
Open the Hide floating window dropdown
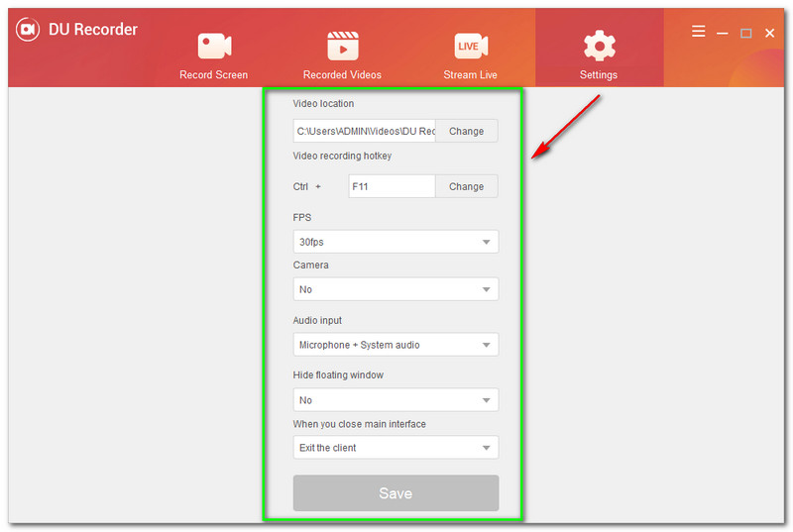tap(396, 400)
